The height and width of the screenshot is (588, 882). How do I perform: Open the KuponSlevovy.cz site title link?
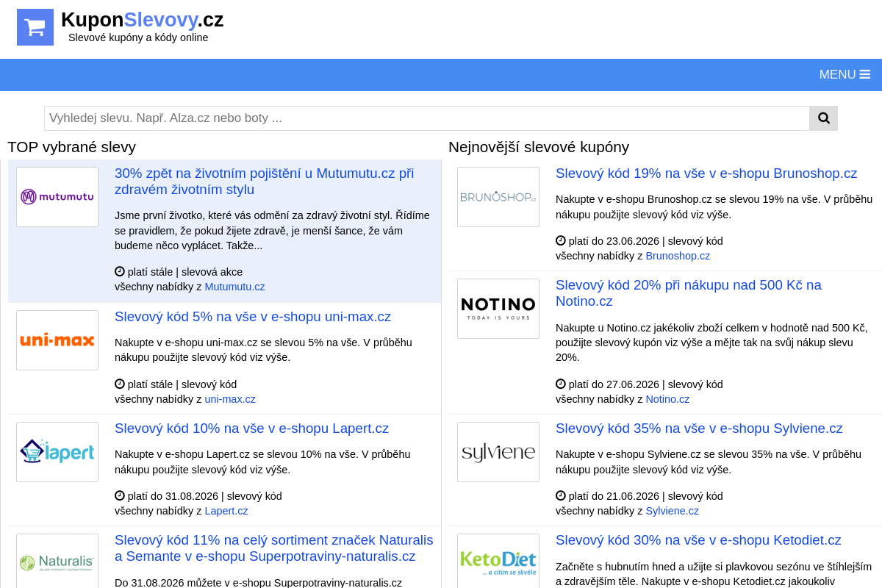143,20
